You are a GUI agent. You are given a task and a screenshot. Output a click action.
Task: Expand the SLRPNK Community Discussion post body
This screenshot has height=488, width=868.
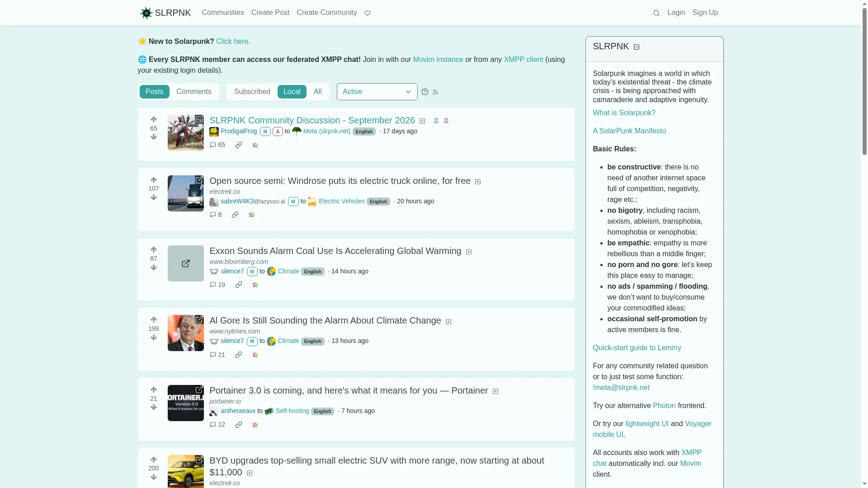pyautogui.click(x=422, y=121)
